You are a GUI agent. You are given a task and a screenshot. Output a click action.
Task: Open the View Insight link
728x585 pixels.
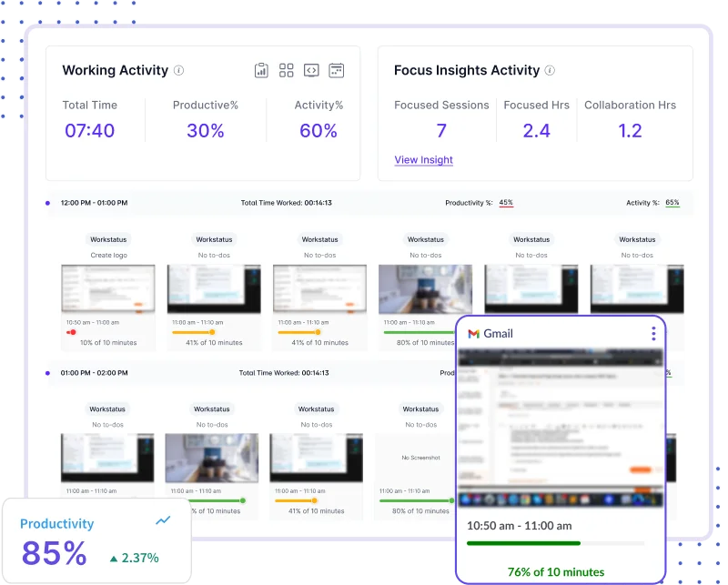click(x=423, y=160)
